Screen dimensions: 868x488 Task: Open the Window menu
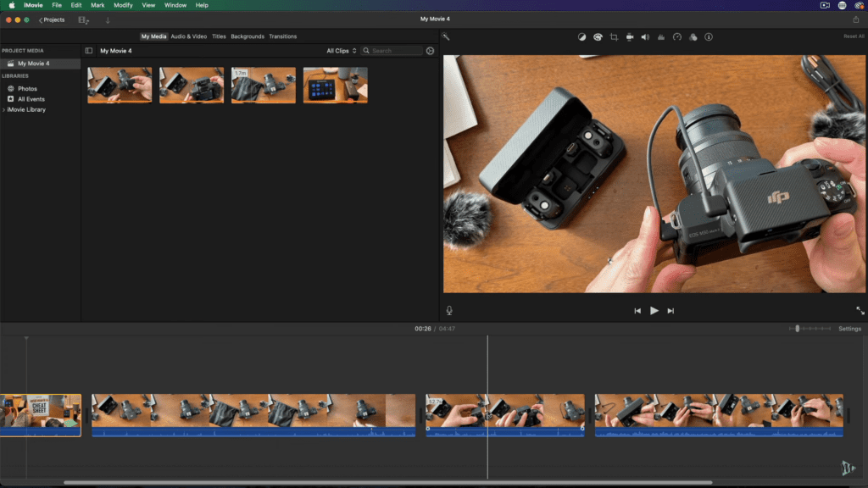click(175, 5)
